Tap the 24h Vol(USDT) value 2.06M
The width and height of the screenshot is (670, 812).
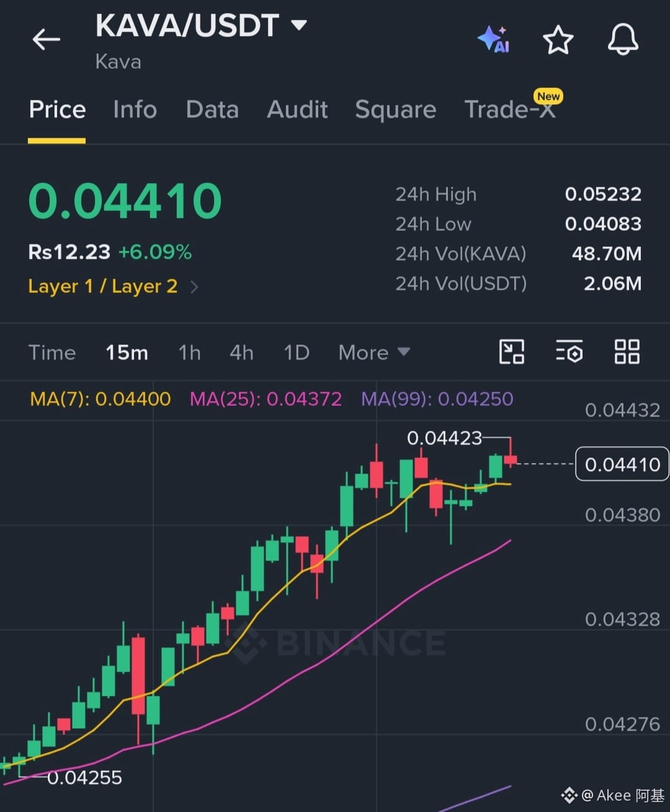tap(612, 284)
